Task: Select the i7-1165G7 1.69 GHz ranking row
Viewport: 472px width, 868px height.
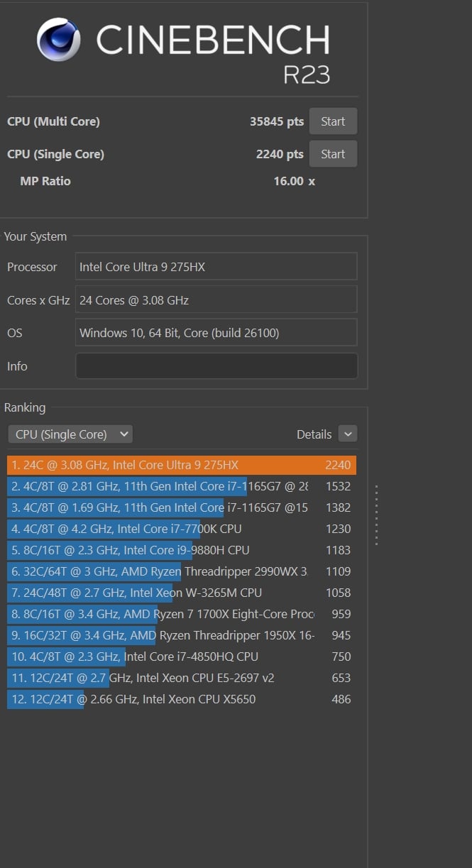Action: pos(181,507)
